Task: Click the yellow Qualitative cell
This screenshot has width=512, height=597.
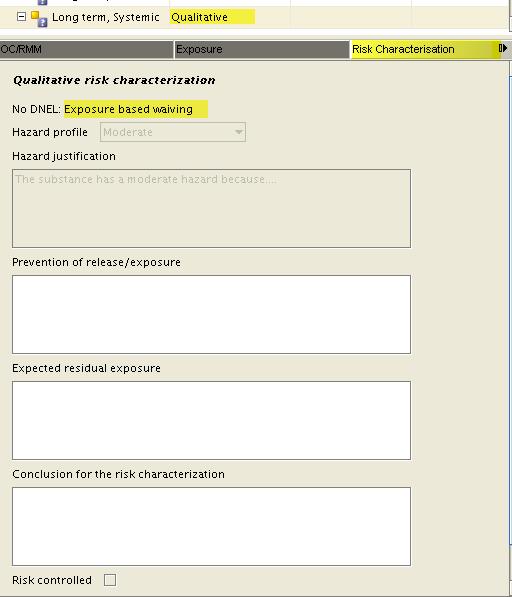Action: 212,17
